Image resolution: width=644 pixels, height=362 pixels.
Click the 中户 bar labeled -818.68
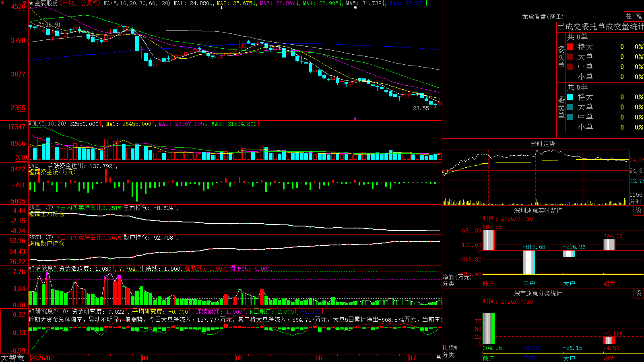[529, 262]
